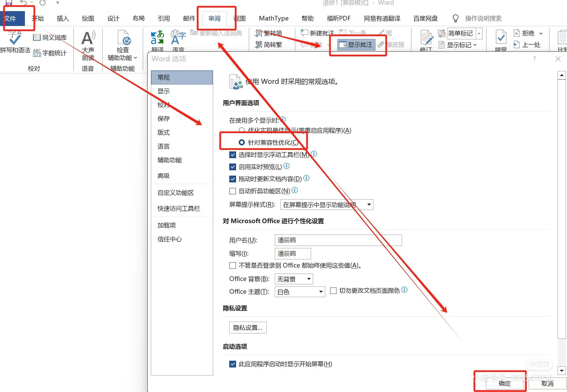
Task: Toggle 启用实时预览 checkbox
Action: pos(233,167)
